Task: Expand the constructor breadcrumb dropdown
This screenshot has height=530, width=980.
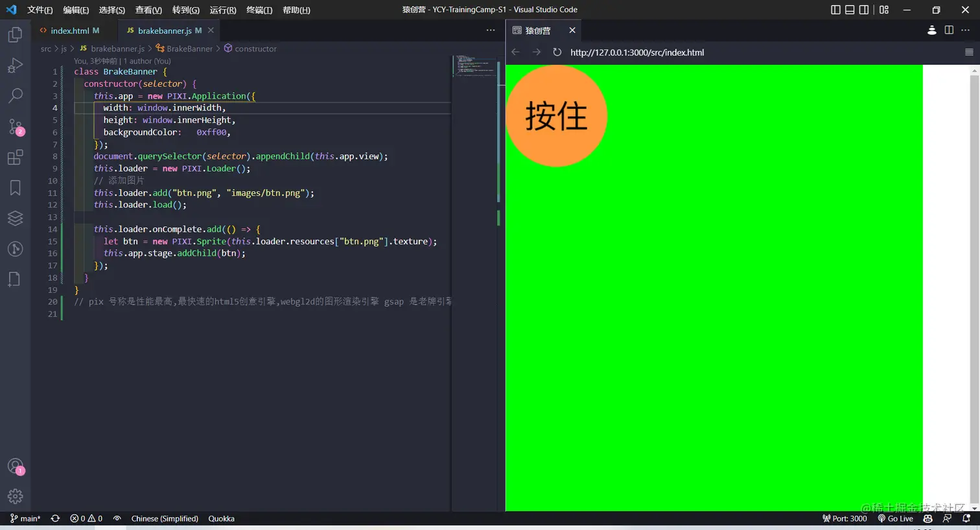Action: 250,49
